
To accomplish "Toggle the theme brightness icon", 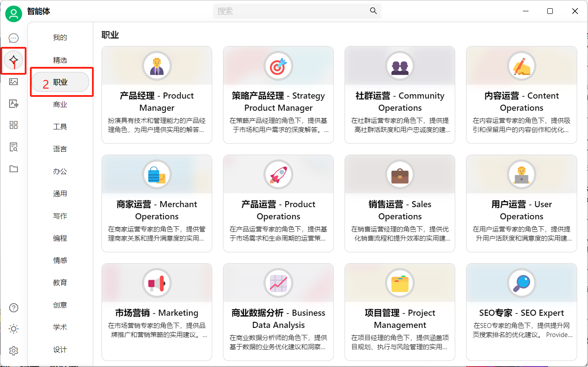I will coord(13,329).
